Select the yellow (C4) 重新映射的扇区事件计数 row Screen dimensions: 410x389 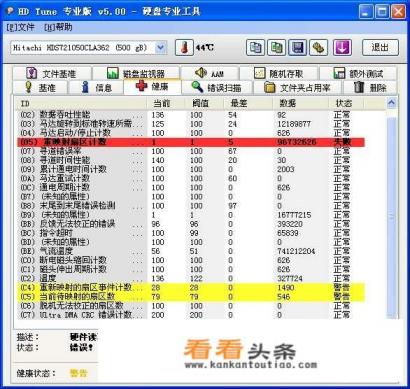point(191,287)
